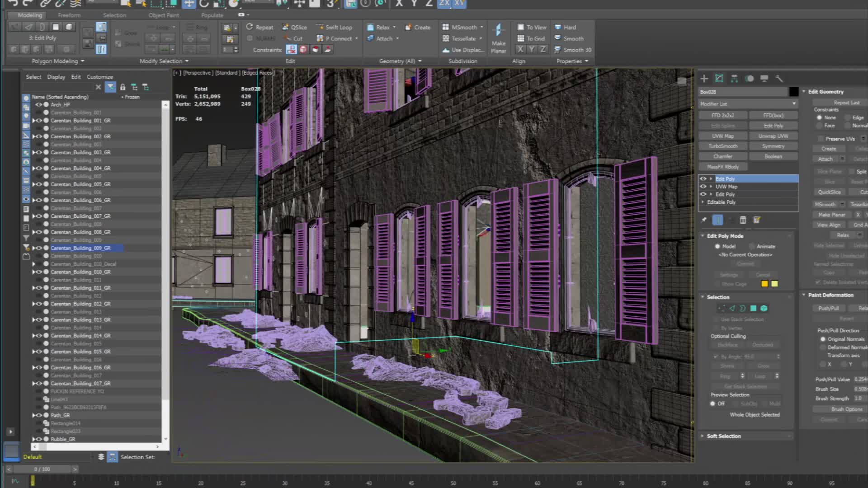Hide the UVW Map modifier with its eye toggle
The width and height of the screenshot is (868, 488).
(x=703, y=186)
